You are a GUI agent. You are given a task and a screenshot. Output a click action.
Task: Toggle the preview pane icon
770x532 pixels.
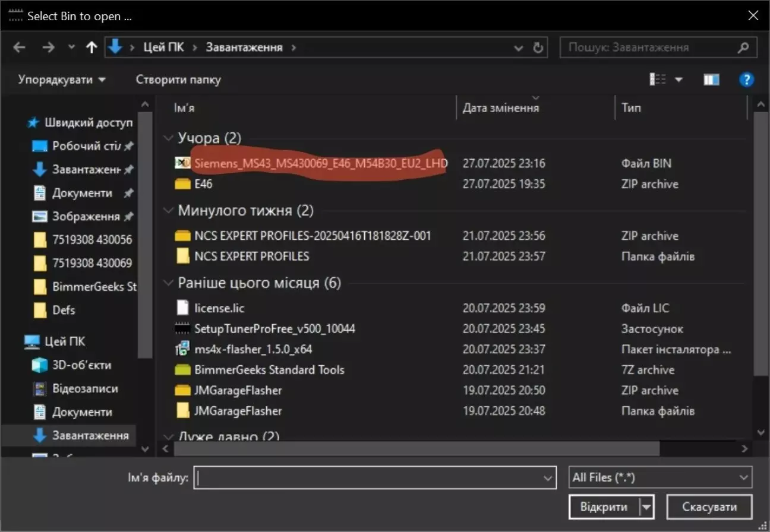(711, 80)
